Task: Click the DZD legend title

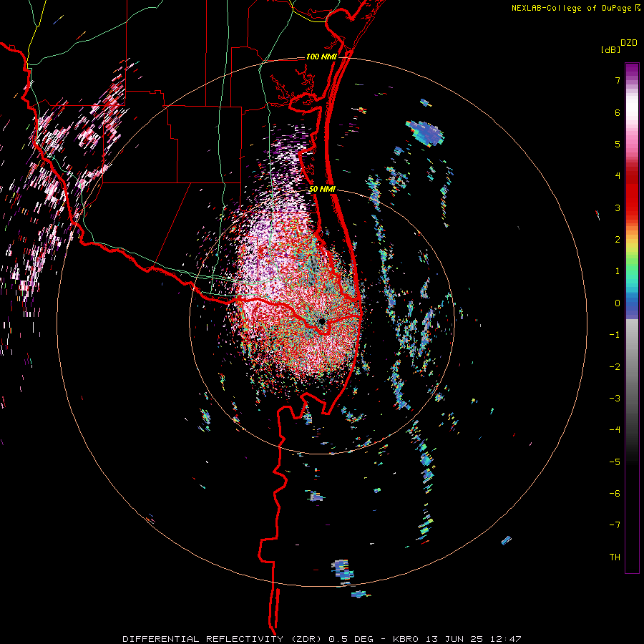Action: pos(629,43)
